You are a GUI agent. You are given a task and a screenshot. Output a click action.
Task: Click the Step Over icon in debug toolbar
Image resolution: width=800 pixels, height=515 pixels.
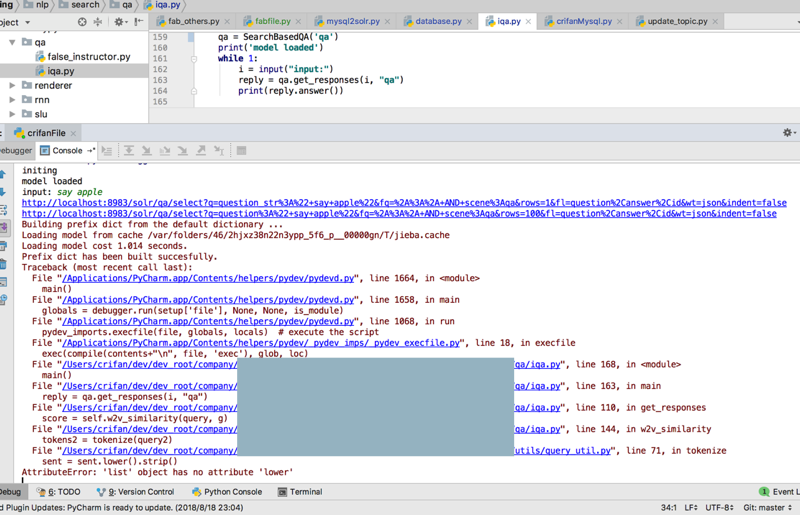click(129, 151)
